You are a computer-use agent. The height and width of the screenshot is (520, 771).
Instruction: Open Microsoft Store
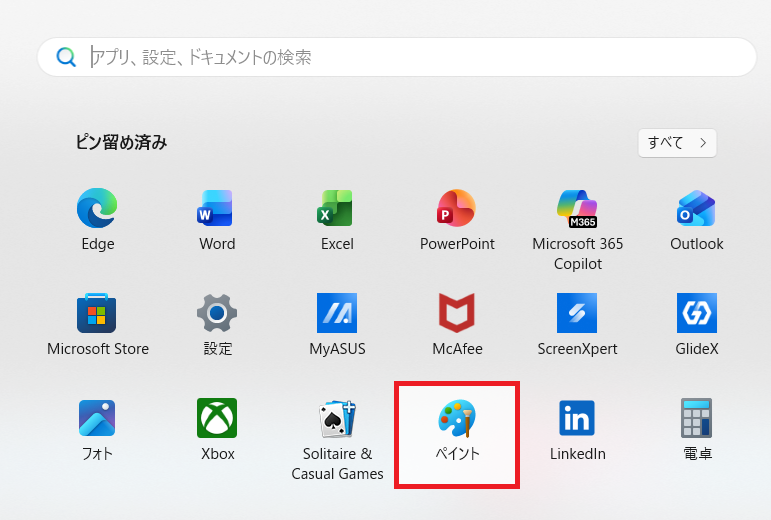click(x=97, y=324)
